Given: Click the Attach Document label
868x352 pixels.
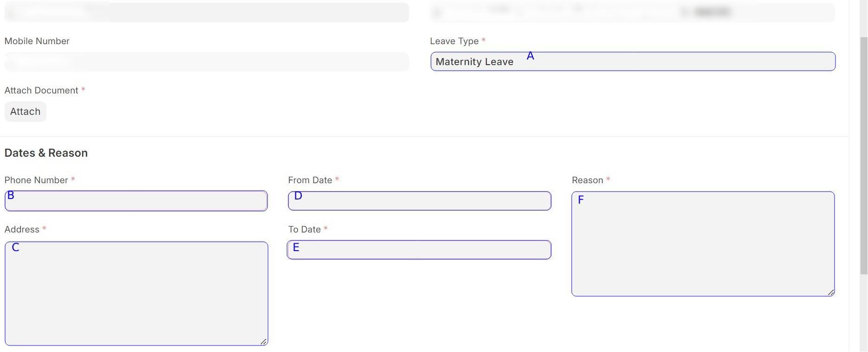Looking at the screenshot, I should [41, 91].
